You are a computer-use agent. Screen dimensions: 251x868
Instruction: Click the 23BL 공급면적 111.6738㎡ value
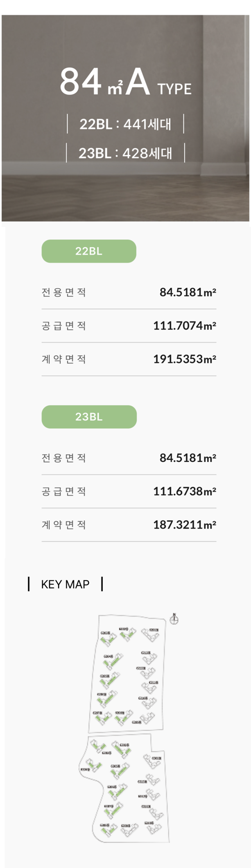[x=185, y=491]
